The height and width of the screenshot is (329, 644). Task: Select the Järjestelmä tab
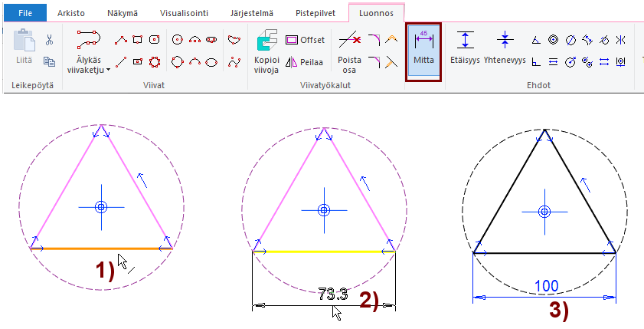252,13
